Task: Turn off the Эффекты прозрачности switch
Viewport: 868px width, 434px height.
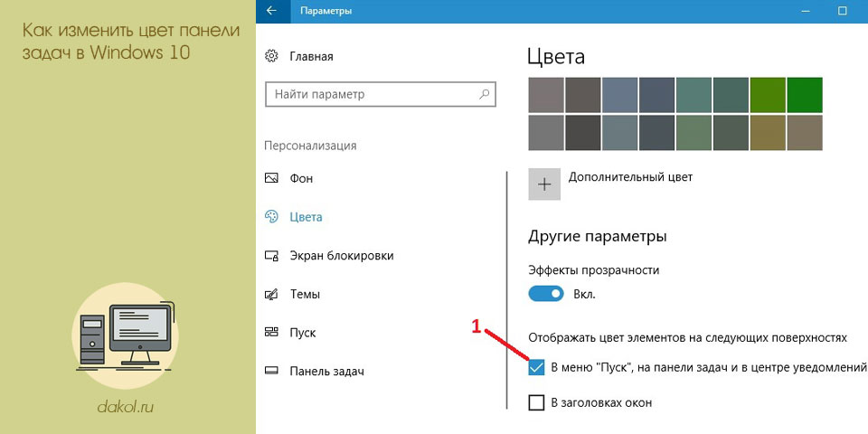Action: [546, 294]
